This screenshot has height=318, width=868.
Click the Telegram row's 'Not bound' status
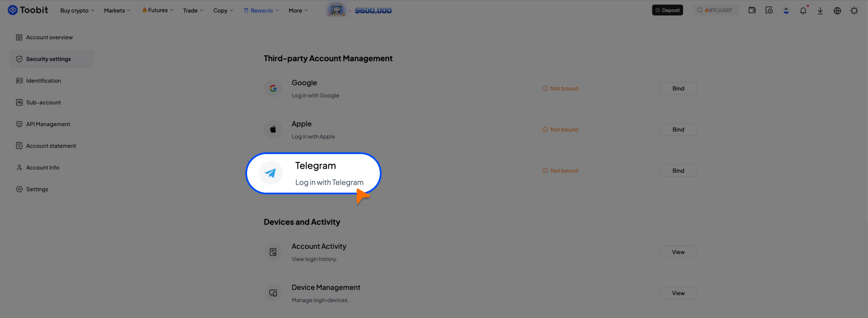[560, 170]
